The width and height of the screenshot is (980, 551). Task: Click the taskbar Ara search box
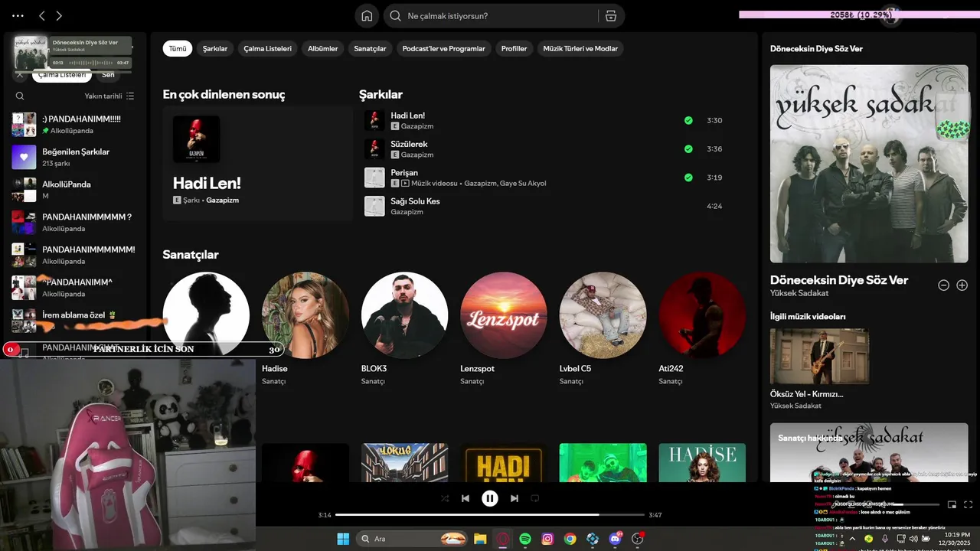tap(412, 539)
